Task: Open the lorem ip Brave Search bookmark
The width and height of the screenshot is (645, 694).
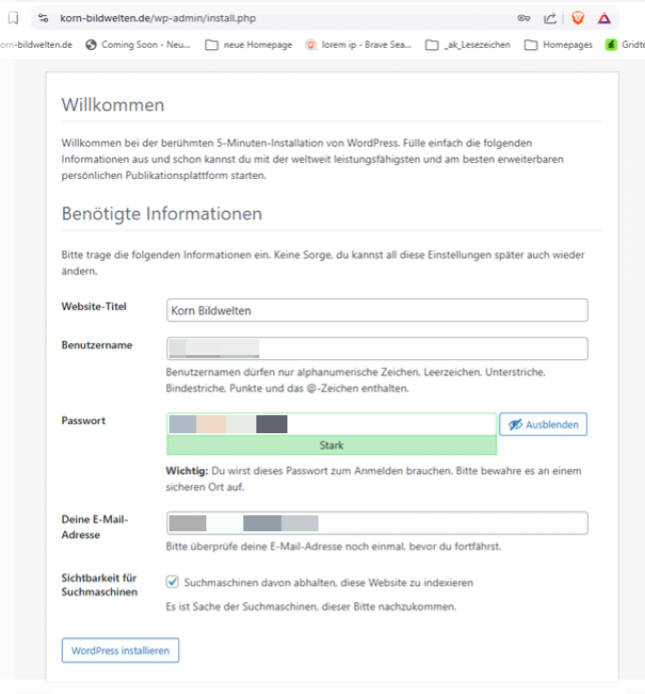Action: [358, 45]
